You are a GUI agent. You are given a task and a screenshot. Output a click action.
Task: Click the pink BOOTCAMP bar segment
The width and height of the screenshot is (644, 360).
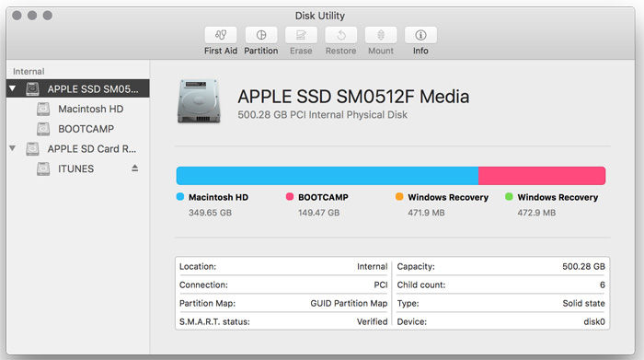[542, 176]
